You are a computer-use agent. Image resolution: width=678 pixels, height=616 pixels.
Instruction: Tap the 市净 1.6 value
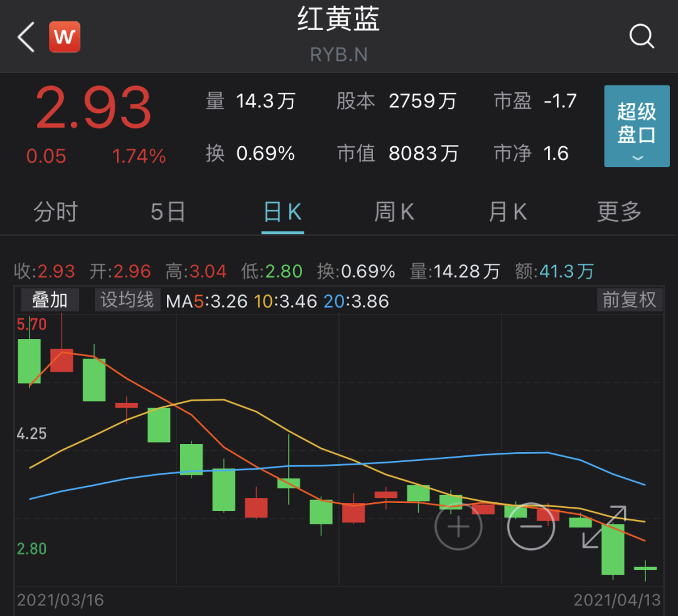pyautogui.click(x=556, y=154)
